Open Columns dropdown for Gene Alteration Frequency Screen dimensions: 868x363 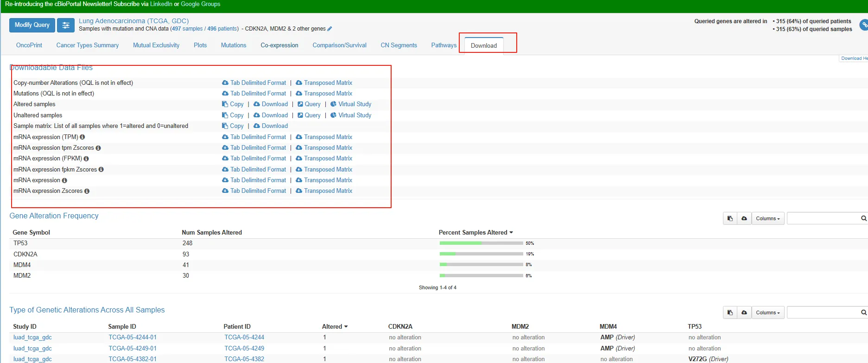point(767,218)
